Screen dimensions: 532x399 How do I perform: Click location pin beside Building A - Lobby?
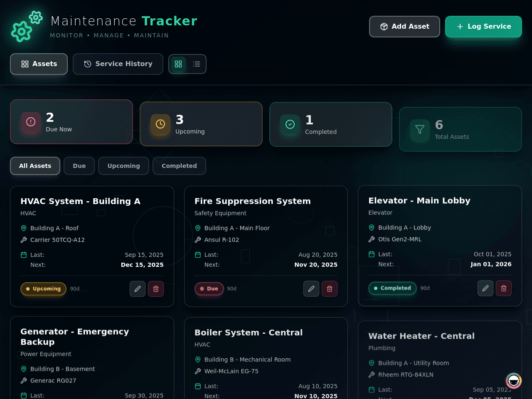pos(372,228)
